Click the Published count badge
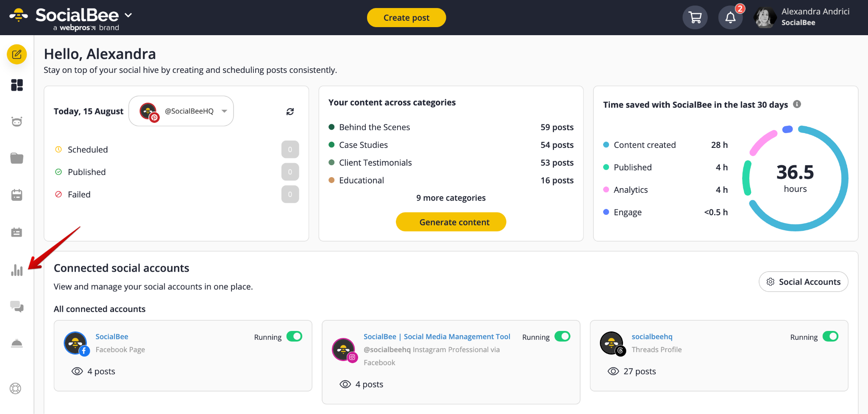Image resolution: width=868 pixels, height=414 pixels. (x=290, y=172)
